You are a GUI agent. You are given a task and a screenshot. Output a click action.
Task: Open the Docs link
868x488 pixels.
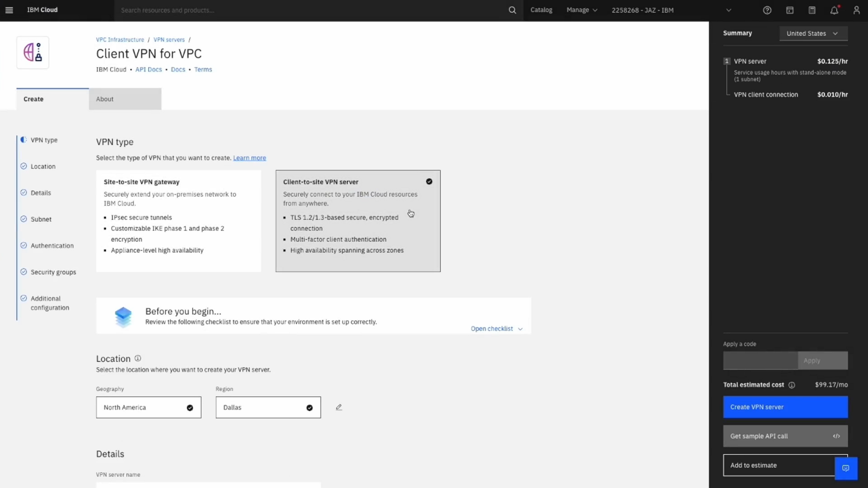pyautogui.click(x=178, y=69)
